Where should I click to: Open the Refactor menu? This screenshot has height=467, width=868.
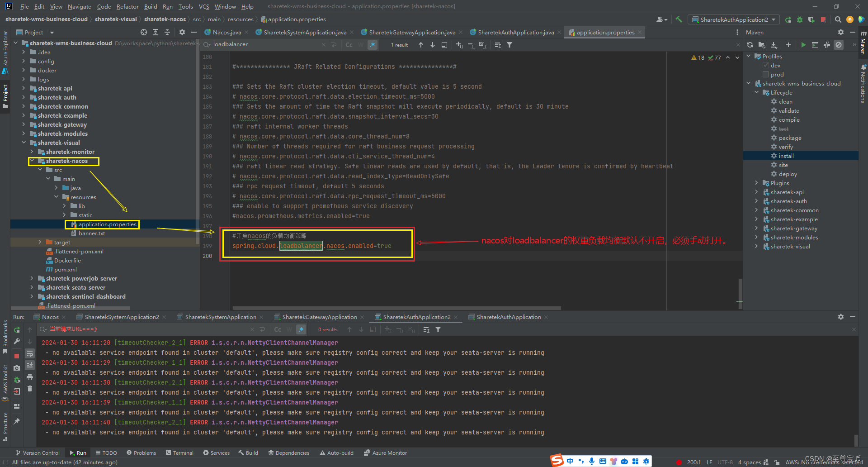(x=127, y=6)
